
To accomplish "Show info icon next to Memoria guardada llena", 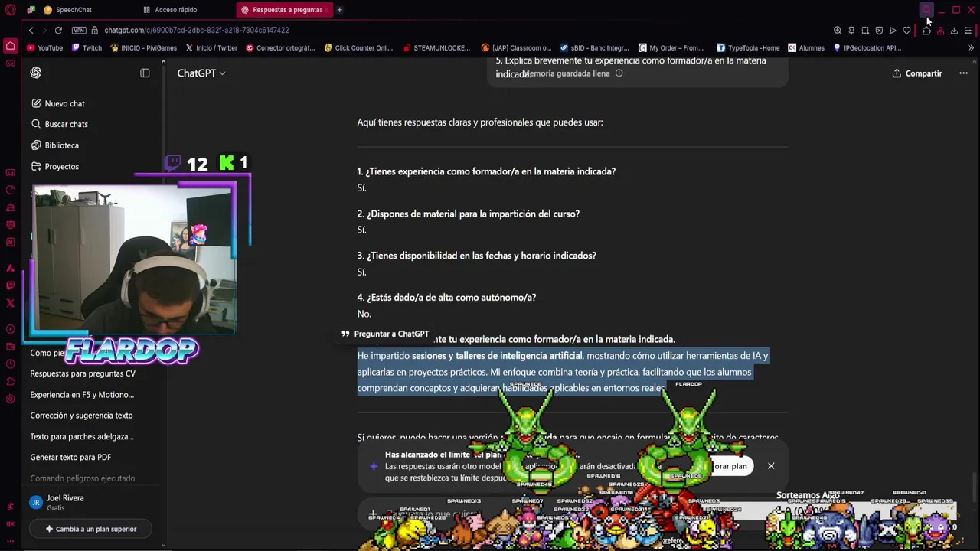I will (619, 73).
